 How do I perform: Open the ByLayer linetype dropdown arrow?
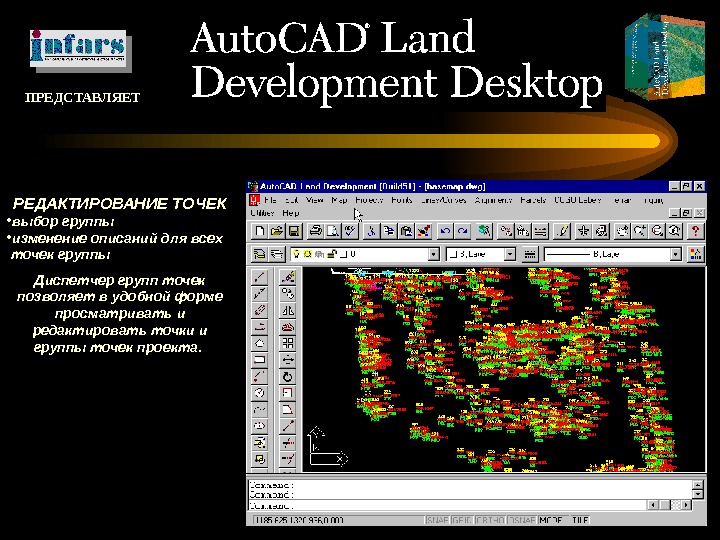(675, 254)
